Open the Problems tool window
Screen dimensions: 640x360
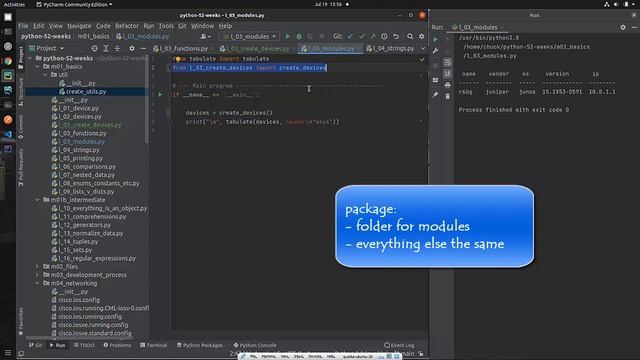(x=117, y=345)
